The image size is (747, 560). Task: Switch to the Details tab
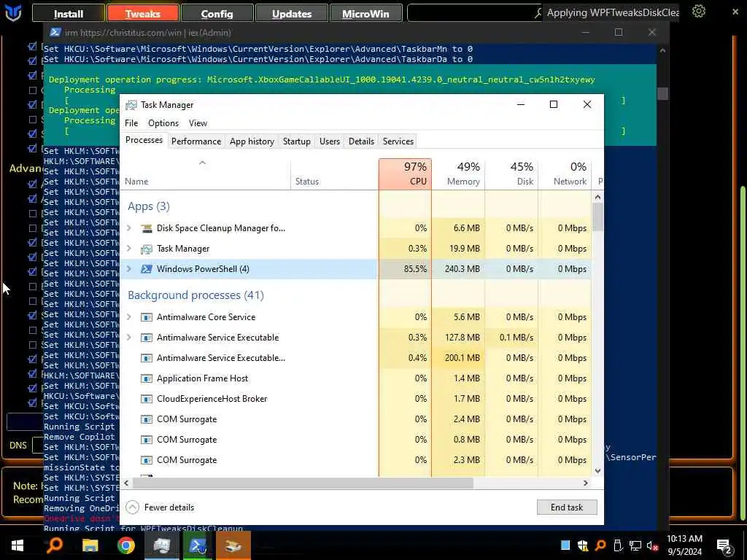361,141
